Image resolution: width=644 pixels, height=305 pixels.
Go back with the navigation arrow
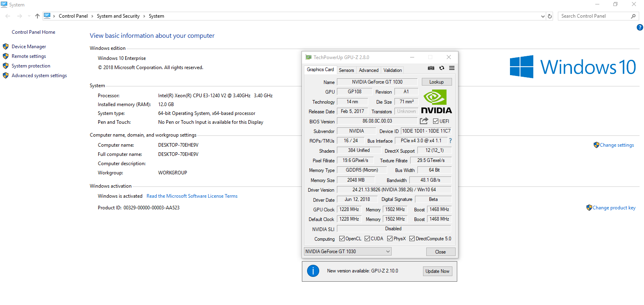tap(8, 16)
